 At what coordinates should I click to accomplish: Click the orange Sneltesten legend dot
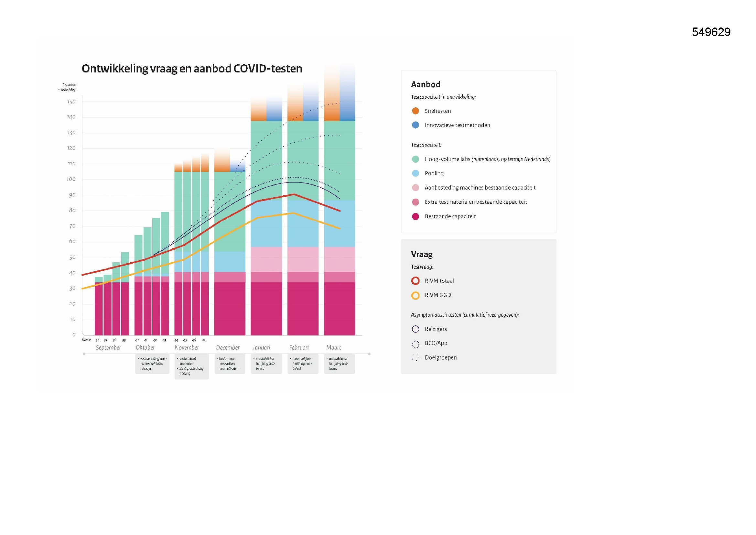click(x=416, y=111)
